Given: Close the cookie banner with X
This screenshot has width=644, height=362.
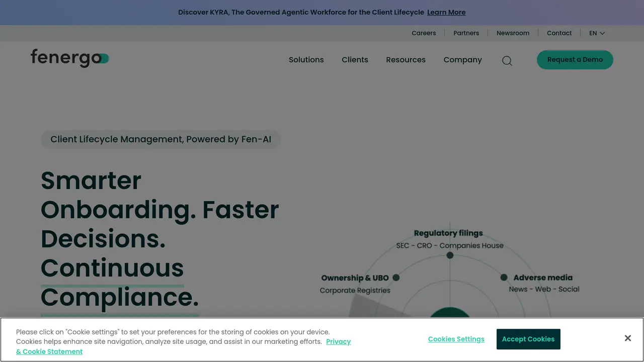Looking at the screenshot, I should pos(627,338).
